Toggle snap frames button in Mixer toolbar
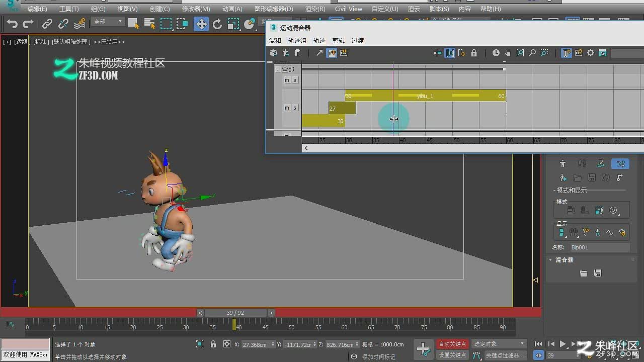The image size is (644, 362). pos(449,53)
